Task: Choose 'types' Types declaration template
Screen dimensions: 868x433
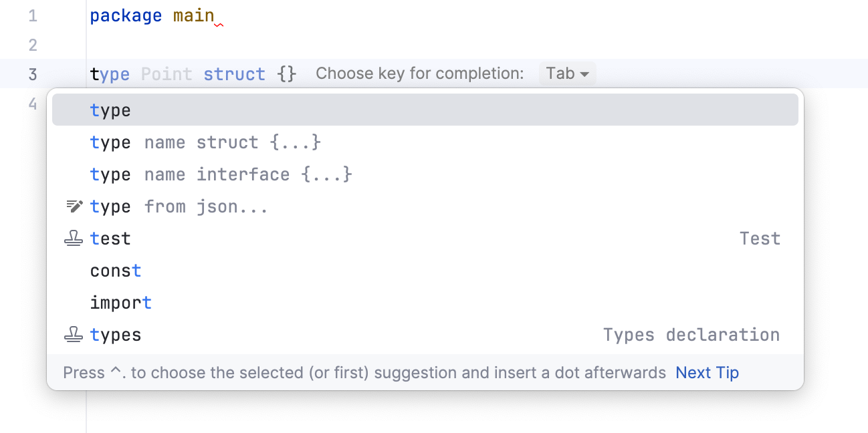Action: tap(115, 334)
